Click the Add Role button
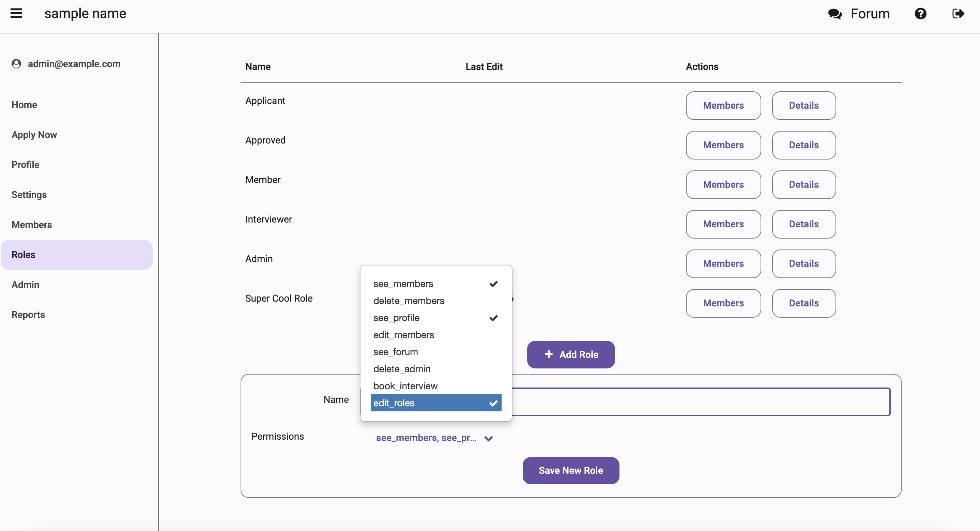 point(571,354)
